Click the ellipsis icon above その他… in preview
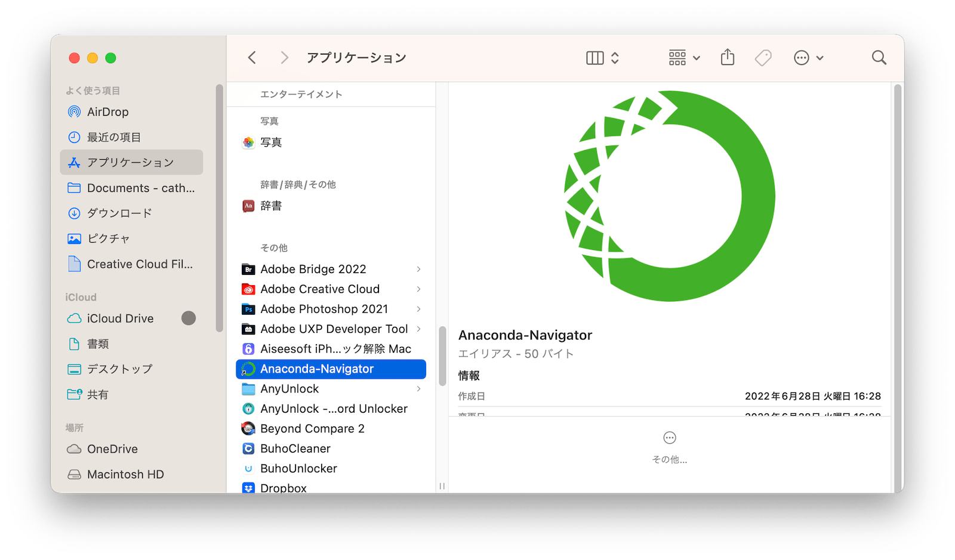 coord(669,438)
